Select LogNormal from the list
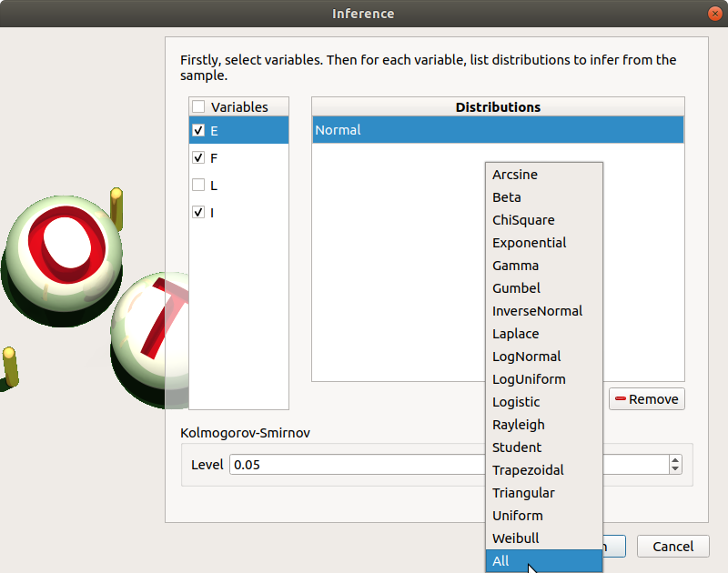728x573 pixels. point(526,357)
